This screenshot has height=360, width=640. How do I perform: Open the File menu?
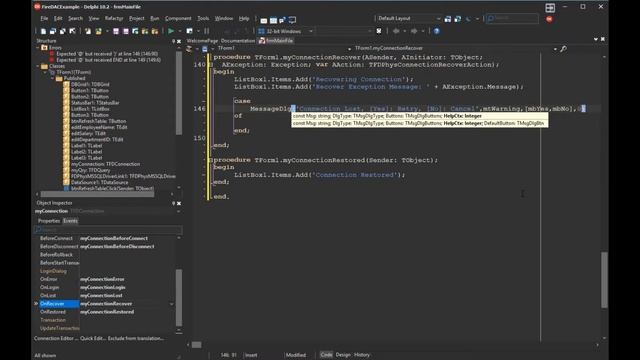(44, 18)
